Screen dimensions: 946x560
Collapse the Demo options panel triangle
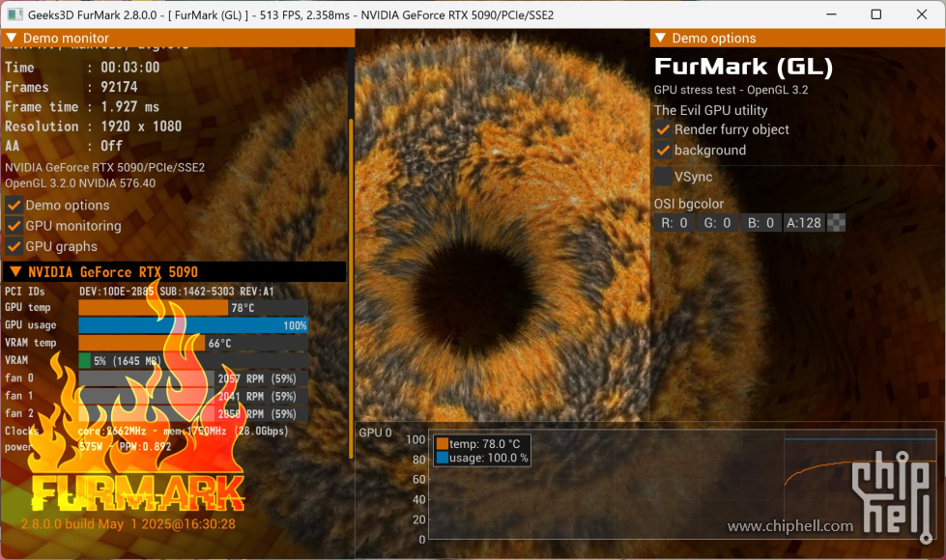click(x=661, y=38)
